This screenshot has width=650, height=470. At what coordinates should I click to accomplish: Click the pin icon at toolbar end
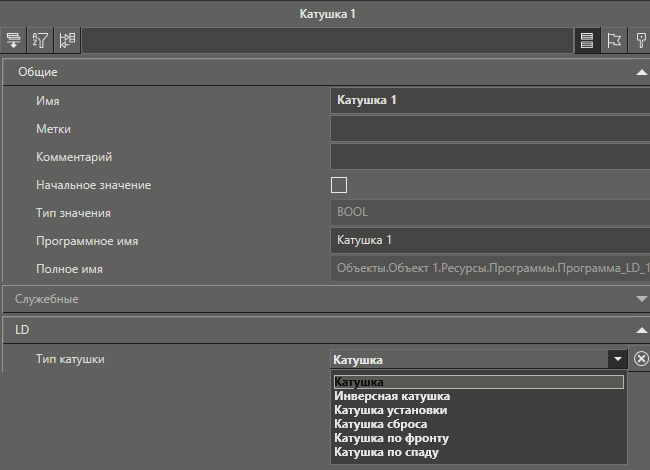(641, 41)
